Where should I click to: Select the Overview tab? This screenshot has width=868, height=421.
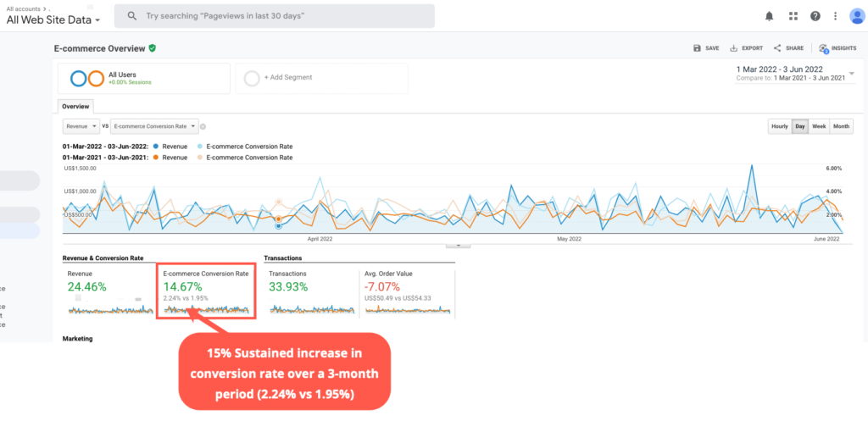pos(75,107)
